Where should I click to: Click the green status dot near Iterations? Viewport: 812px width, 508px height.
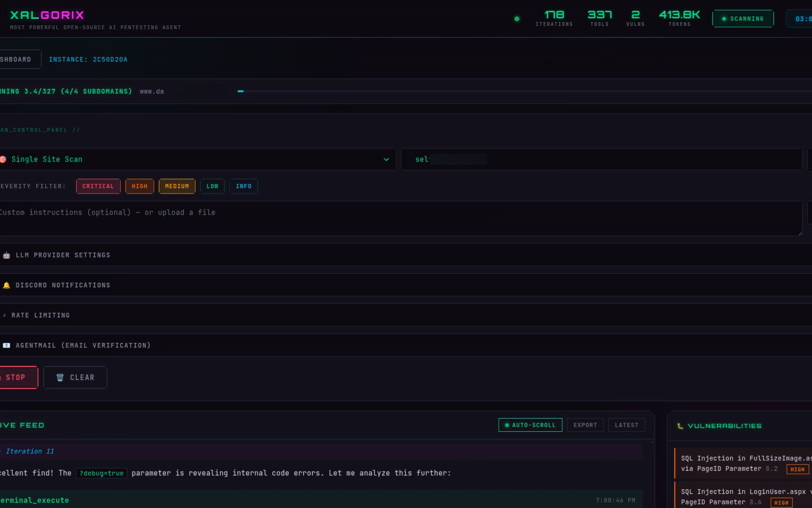point(517,19)
